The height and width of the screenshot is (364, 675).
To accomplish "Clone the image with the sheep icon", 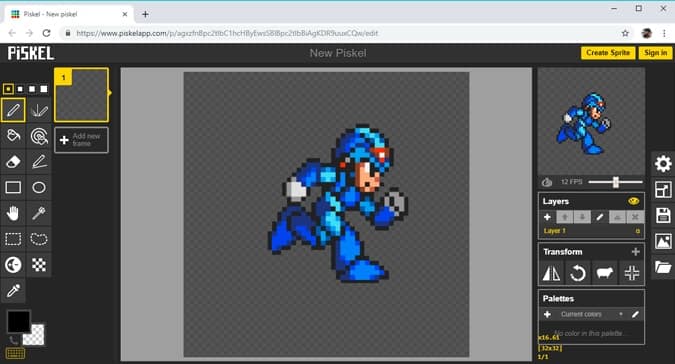I will click(604, 273).
